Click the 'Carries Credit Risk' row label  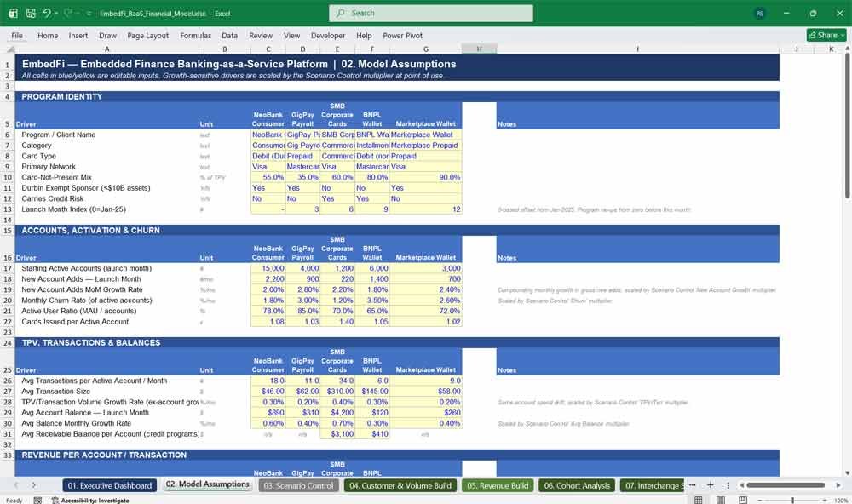point(53,198)
